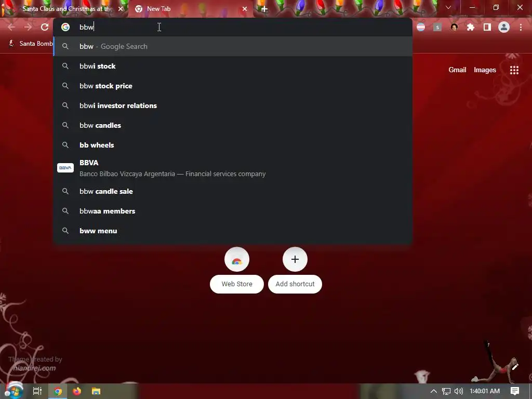Viewport: 532px width, 399px height.
Task: Open the notification center icon
Action: [x=515, y=391]
